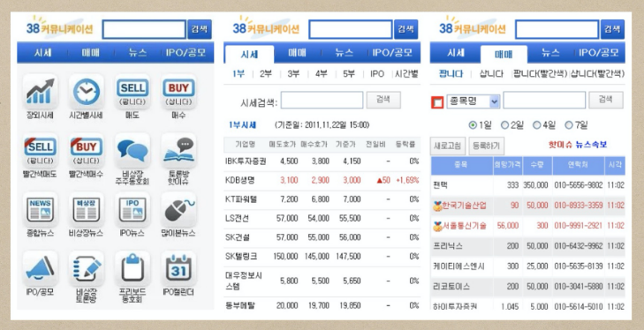Click the 희망가격 column header

(508, 165)
